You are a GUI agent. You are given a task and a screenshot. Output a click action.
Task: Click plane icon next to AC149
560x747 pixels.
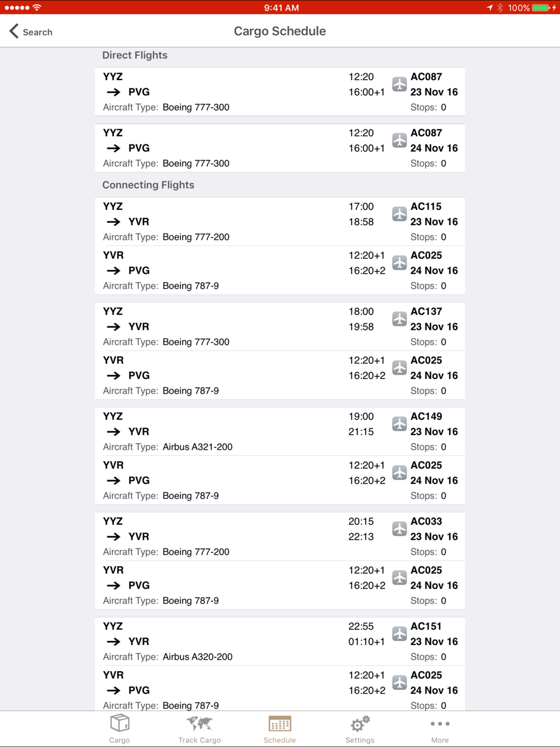click(399, 424)
